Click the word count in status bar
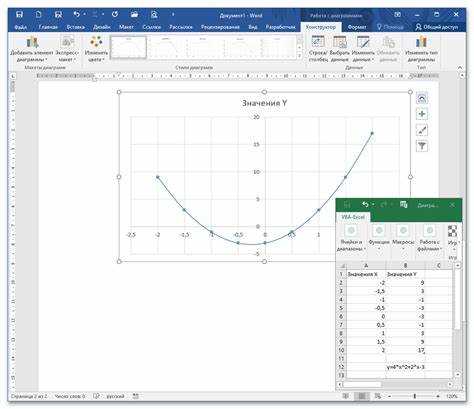 tap(70, 396)
